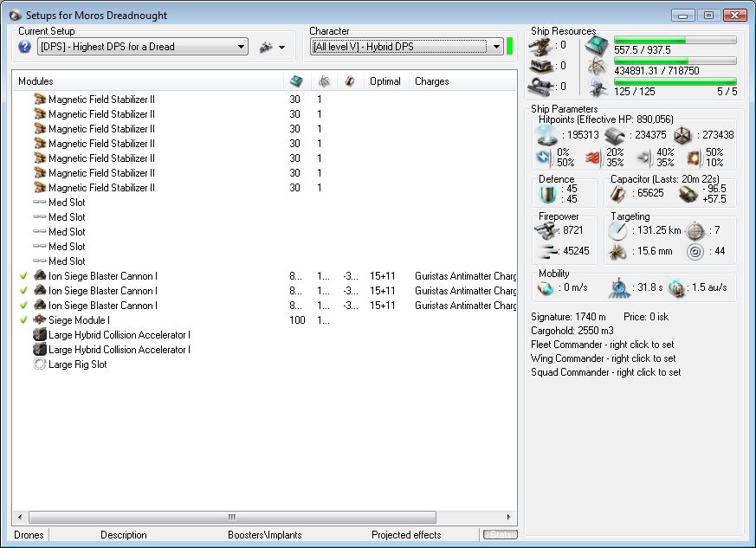Toggle Siege Module I active checkmark
756x548 pixels.
(x=23, y=320)
